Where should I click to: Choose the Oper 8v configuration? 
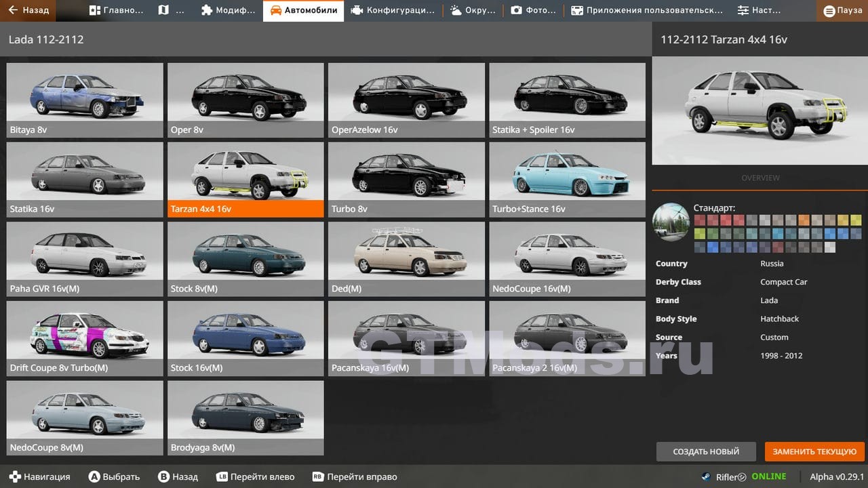245,100
